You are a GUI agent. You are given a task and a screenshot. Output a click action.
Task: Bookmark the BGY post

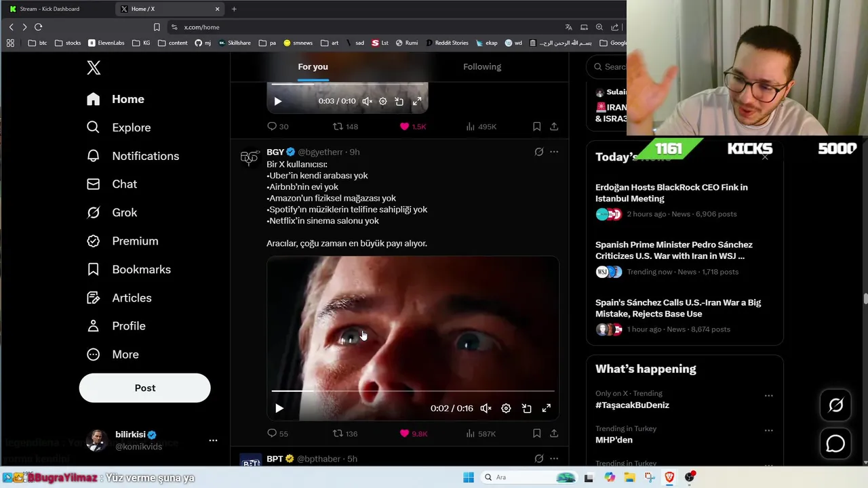tap(536, 433)
